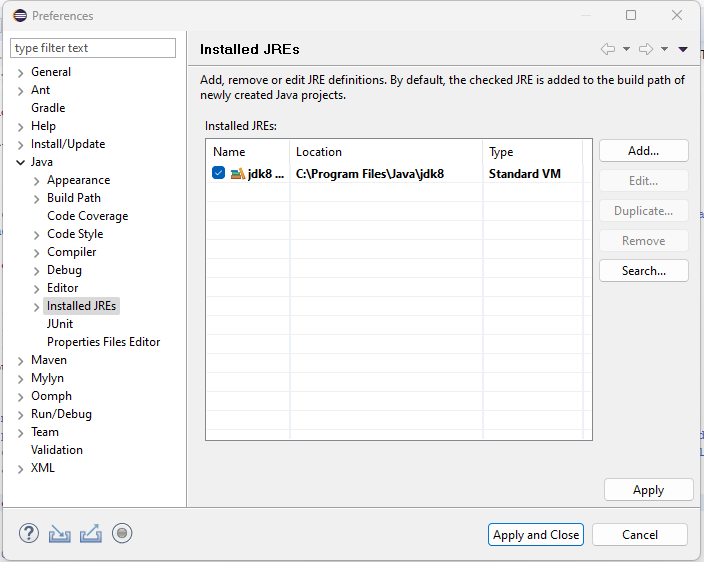Open the JUnit preference page

(x=60, y=324)
